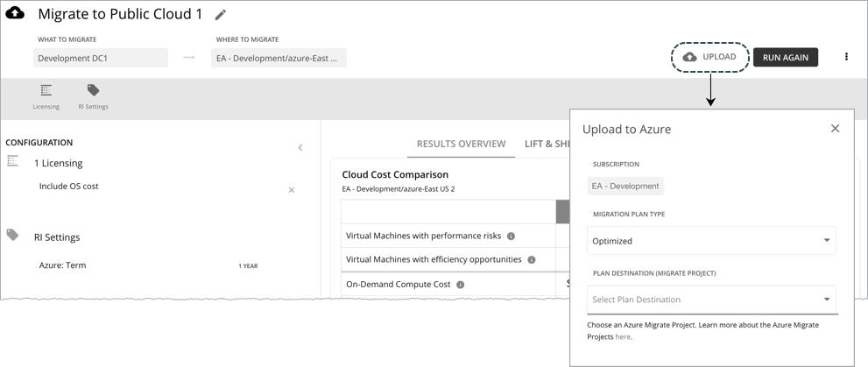The image size is (868, 367).
Task: Click the EA - Development/azure-East destination field
Action: pyautogui.click(x=279, y=58)
